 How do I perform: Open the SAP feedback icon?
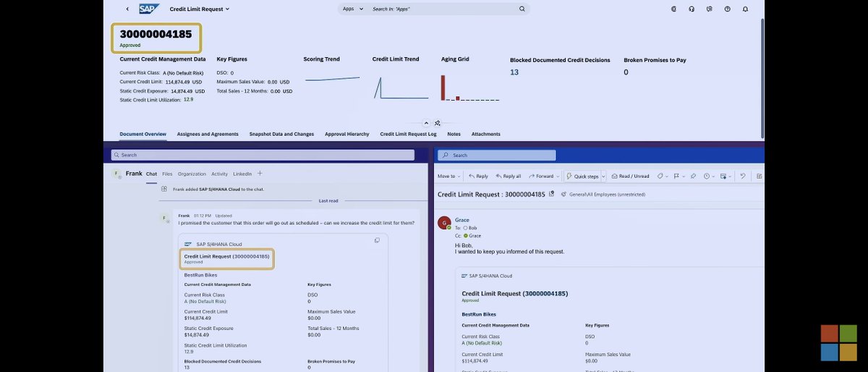710,9
